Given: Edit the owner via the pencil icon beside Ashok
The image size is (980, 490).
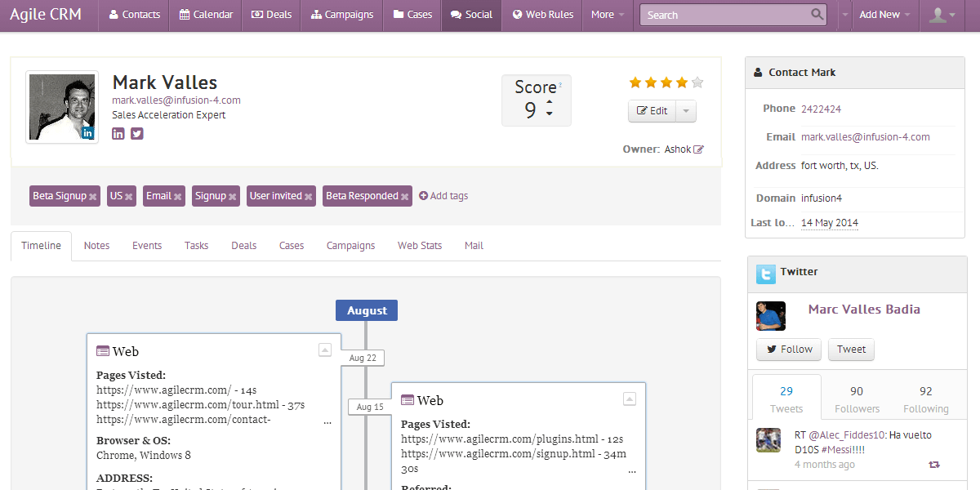Looking at the screenshot, I should [x=697, y=149].
